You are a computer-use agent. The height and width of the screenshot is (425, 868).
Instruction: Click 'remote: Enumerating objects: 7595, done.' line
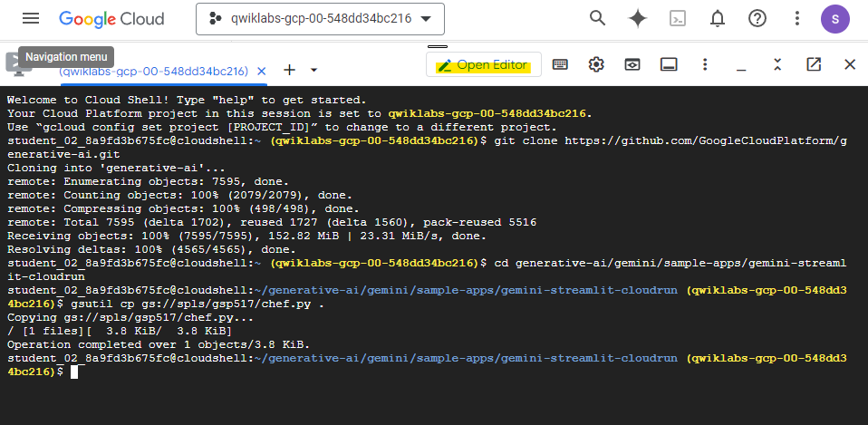149,181
